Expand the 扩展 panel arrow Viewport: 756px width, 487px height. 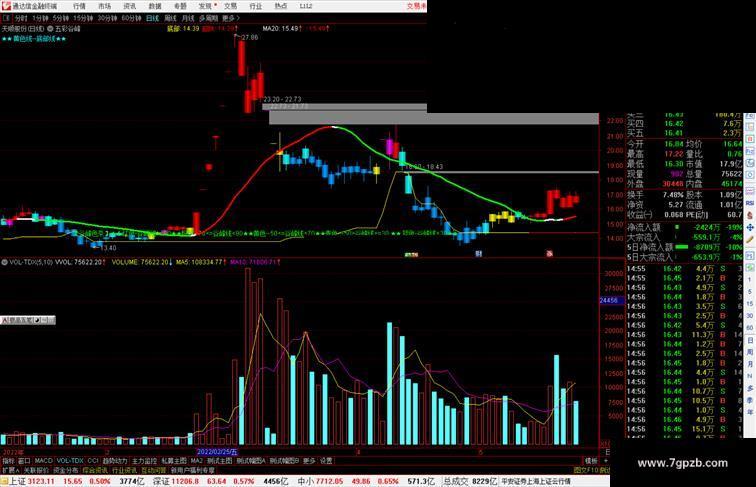[11, 470]
